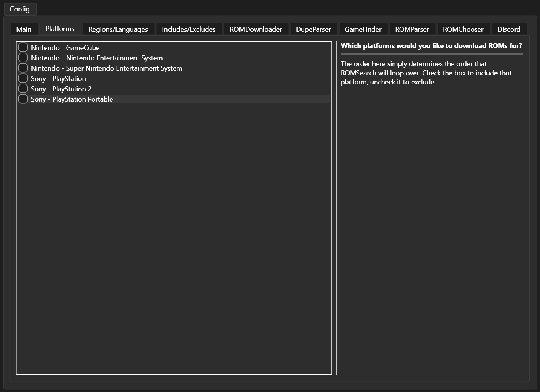Viewport: 540px width, 392px height.
Task: Check the Sony - PlayStation 2 box
Action: click(x=23, y=89)
